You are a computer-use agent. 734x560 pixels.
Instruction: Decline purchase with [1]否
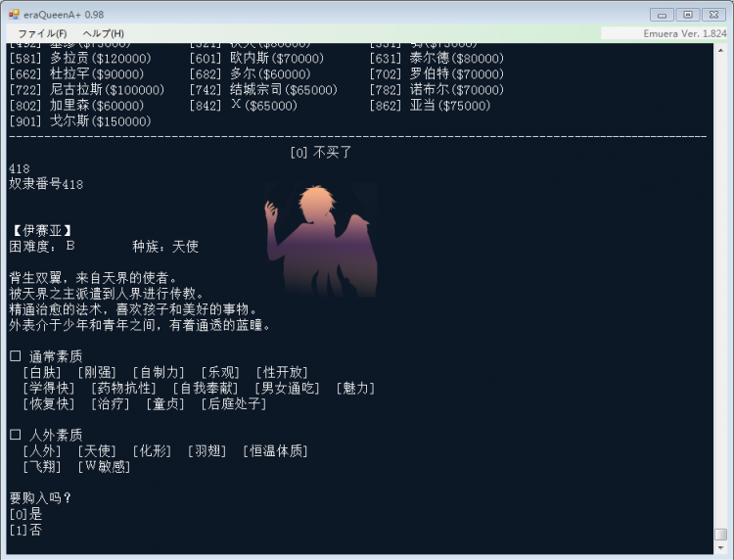tap(25, 530)
